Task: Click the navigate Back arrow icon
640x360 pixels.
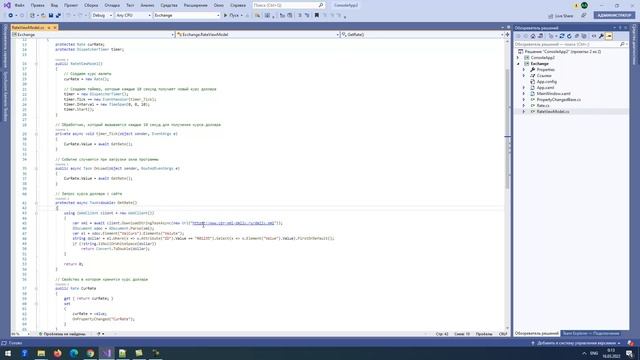Action: click(11, 16)
